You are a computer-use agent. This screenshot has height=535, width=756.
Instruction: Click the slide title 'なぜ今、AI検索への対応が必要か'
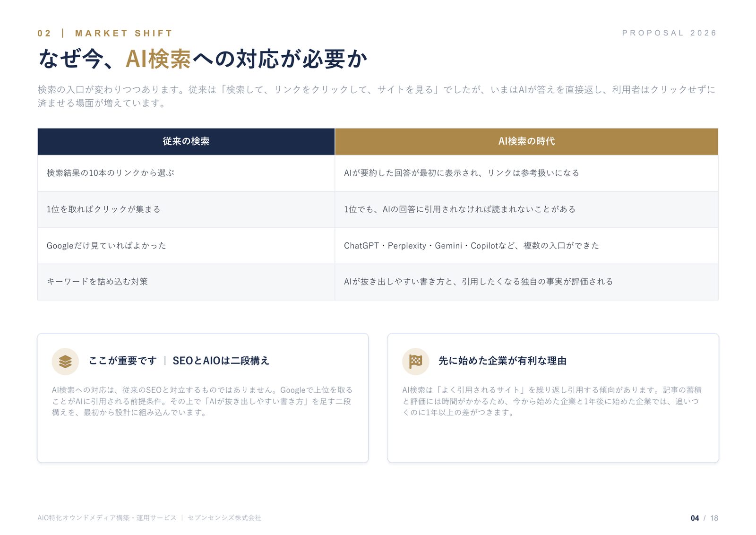pos(203,59)
